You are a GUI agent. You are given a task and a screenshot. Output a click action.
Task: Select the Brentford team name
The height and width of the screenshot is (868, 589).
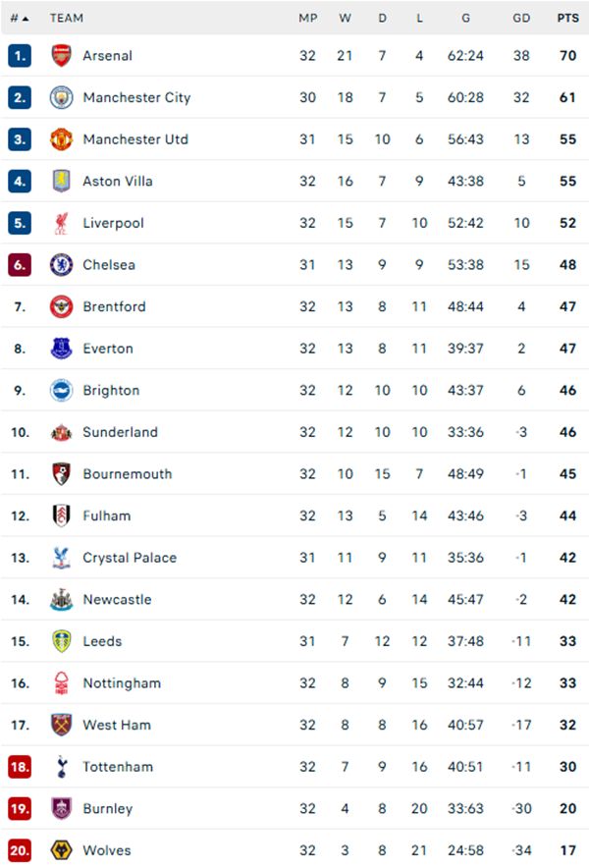click(114, 307)
